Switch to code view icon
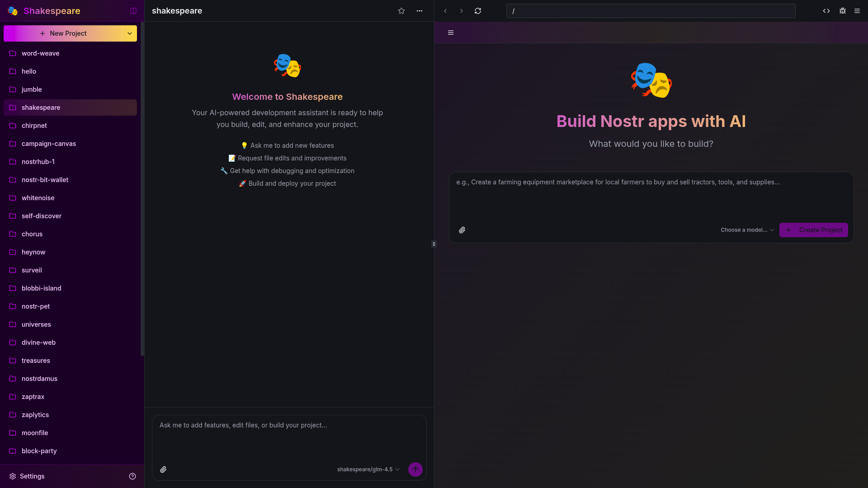 [826, 11]
